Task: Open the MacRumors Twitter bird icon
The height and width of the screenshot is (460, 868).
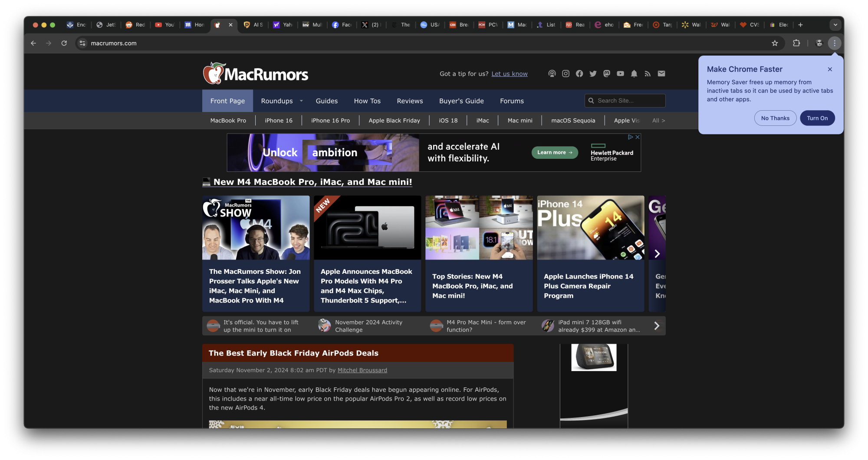Action: 593,74
